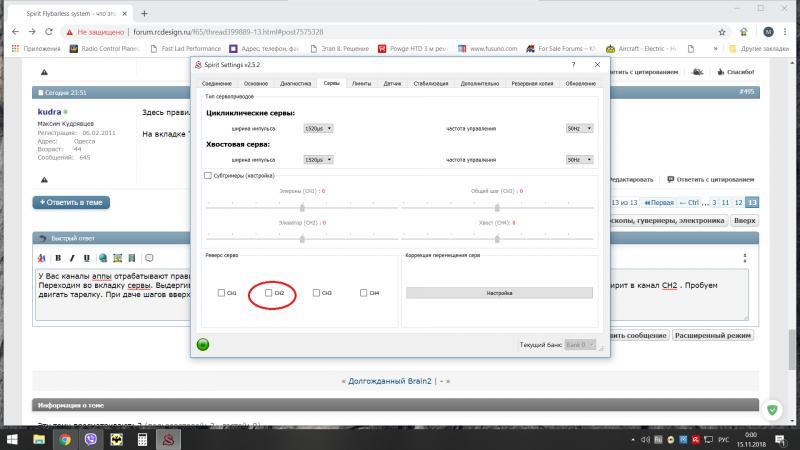Image resolution: width=800 pixels, height=450 pixels.
Task: Click the underline formatting icon
Action: tap(85, 258)
